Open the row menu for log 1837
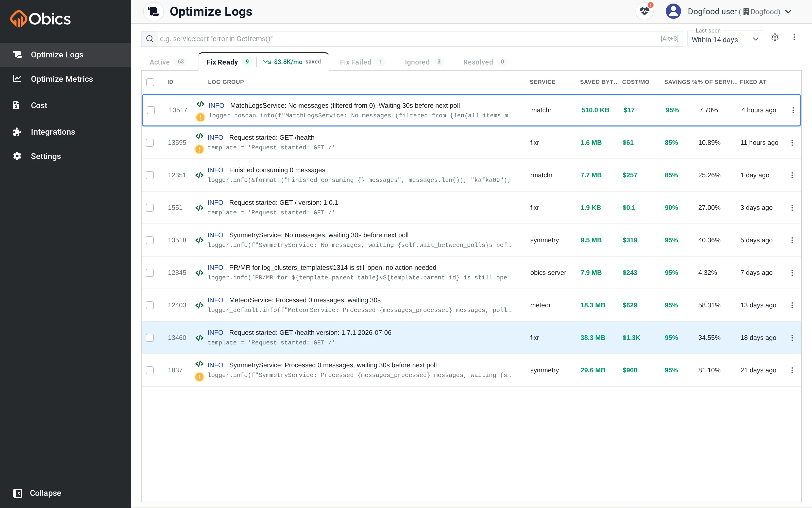Image resolution: width=812 pixels, height=508 pixels. pos(792,370)
